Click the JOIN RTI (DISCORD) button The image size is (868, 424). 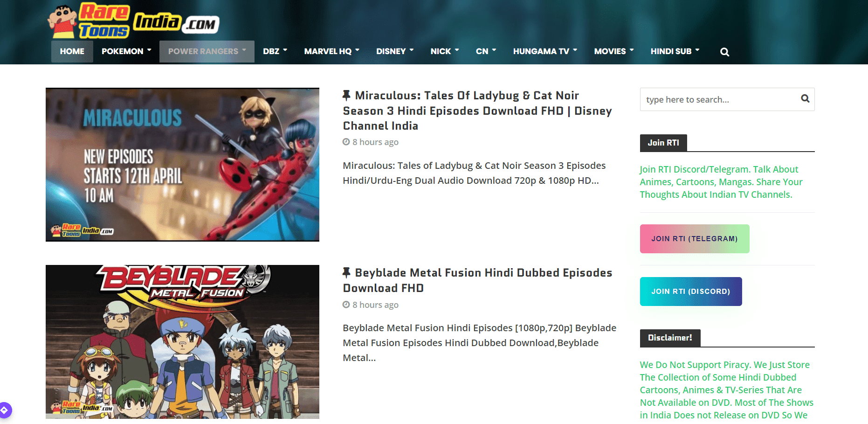coord(691,292)
